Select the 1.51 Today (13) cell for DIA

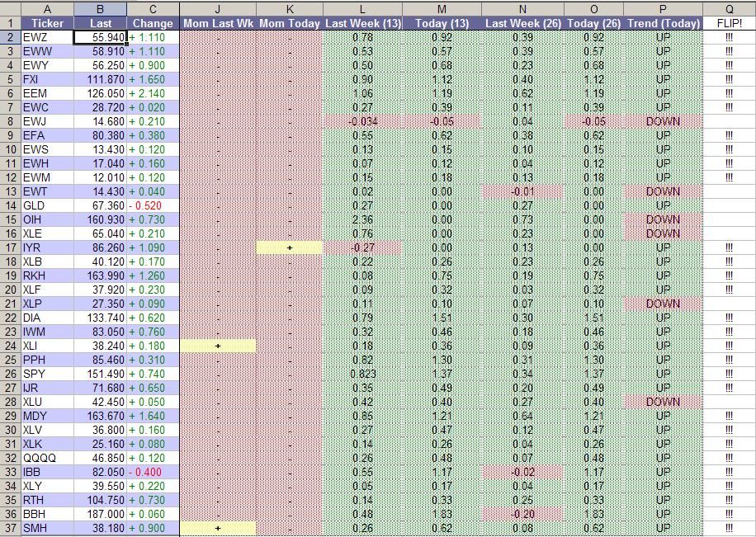coord(442,318)
